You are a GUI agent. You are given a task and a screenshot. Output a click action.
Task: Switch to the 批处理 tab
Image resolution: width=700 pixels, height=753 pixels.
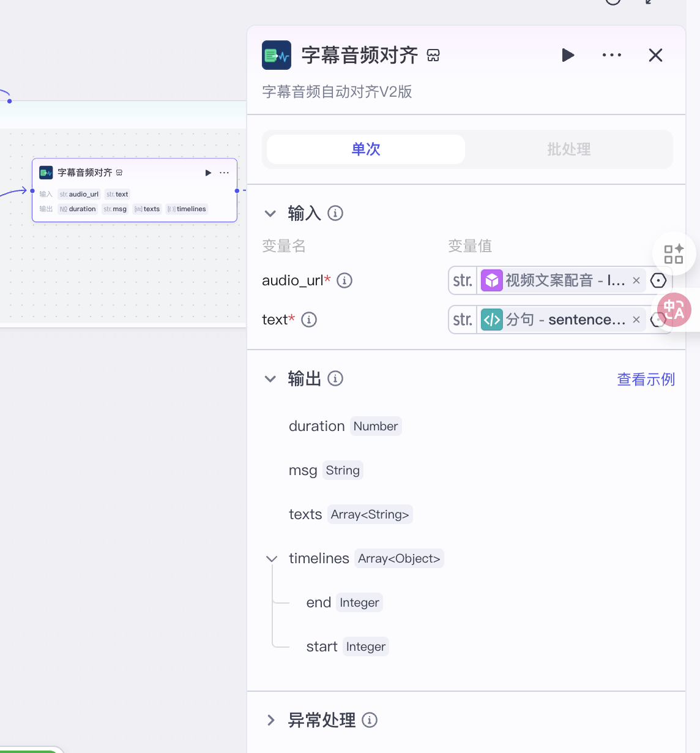click(x=568, y=149)
